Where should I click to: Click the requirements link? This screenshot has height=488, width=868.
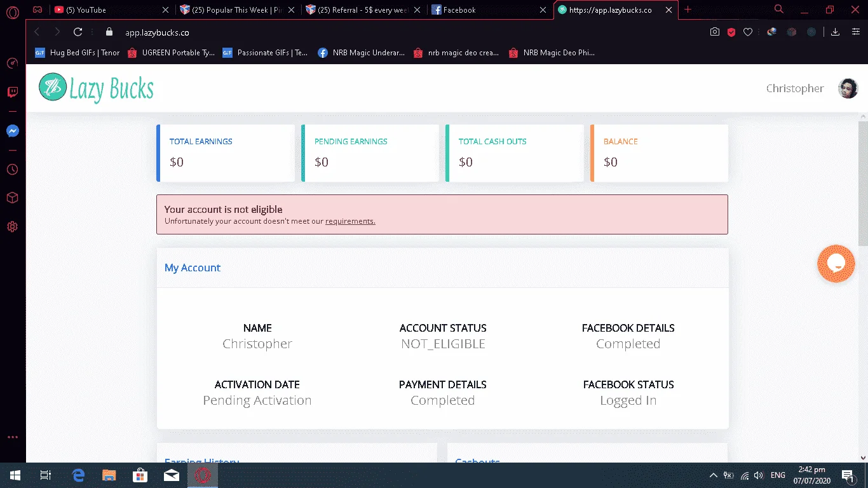click(350, 221)
